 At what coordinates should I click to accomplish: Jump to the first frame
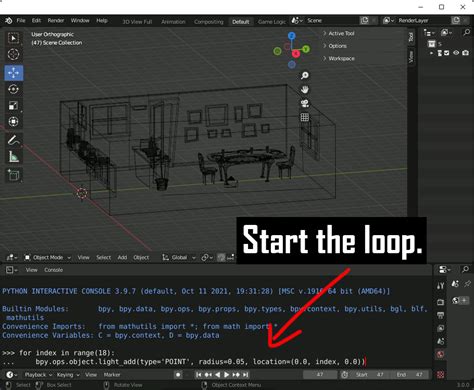pos(199,375)
